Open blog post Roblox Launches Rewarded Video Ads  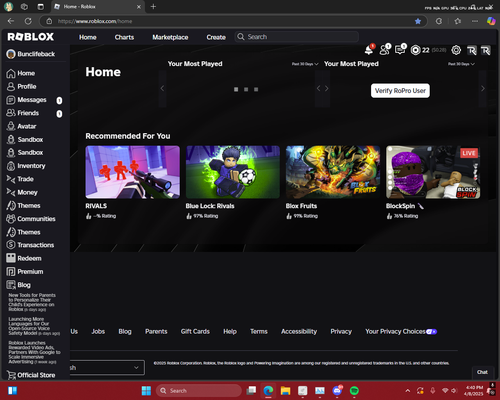34,352
